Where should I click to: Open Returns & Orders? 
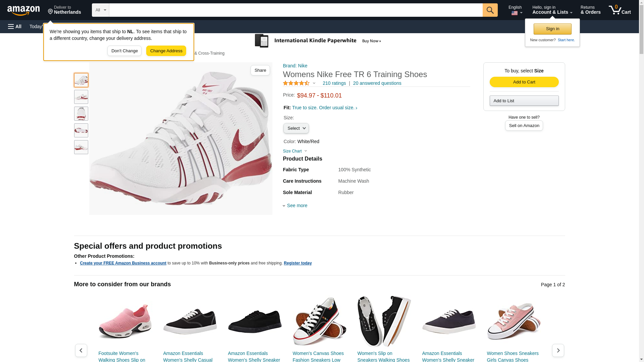590,10
